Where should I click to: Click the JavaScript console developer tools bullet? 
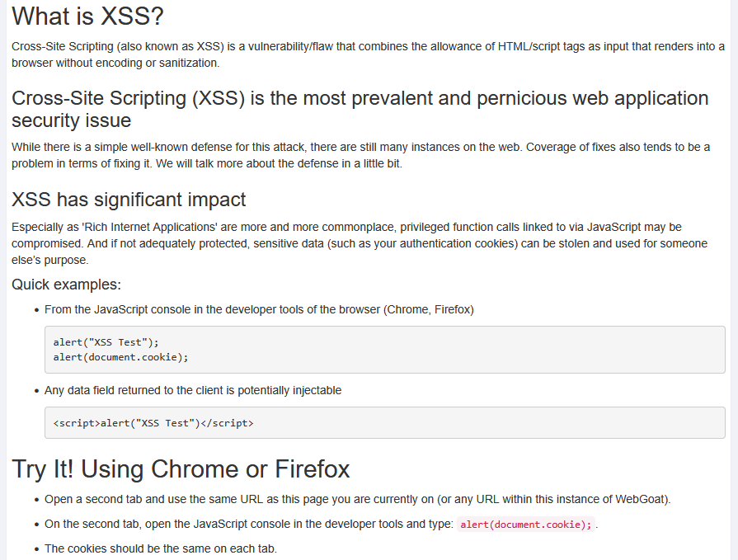point(259,310)
